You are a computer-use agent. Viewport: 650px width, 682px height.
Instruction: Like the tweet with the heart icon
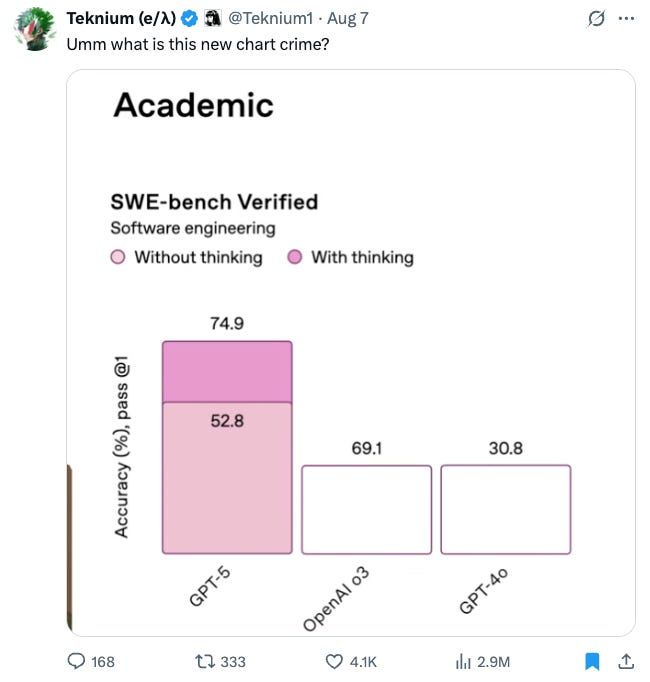(336, 661)
